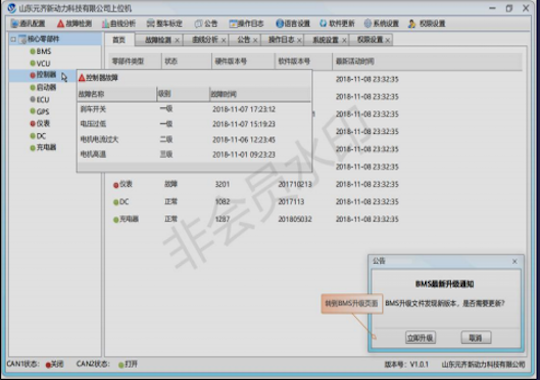Open 语言设置 globe icon
The height and width of the screenshot is (380, 540).
(x=280, y=23)
